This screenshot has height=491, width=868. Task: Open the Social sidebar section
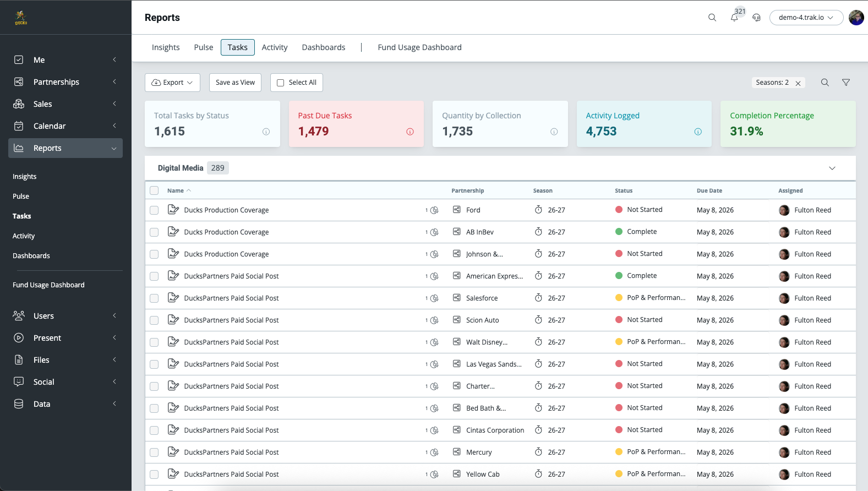[x=65, y=382]
